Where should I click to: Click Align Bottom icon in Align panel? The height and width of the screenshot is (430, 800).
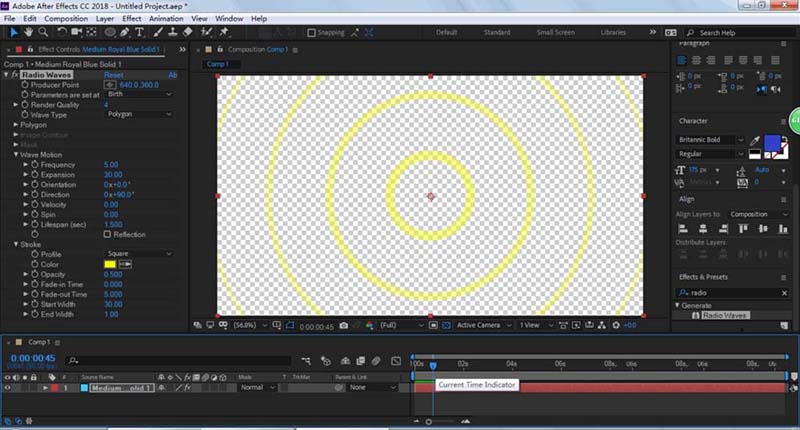(x=783, y=229)
